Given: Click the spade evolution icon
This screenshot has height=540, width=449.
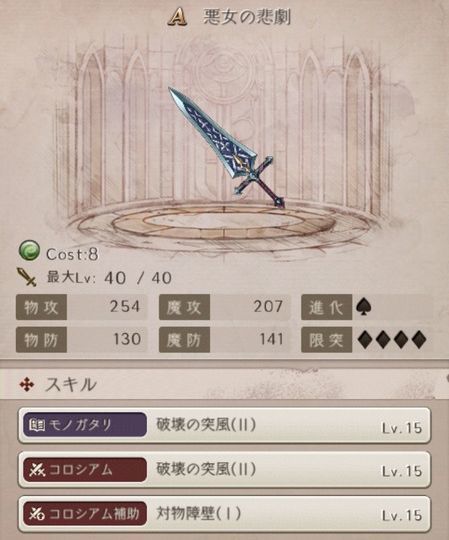Looking at the screenshot, I should pos(364,307).
